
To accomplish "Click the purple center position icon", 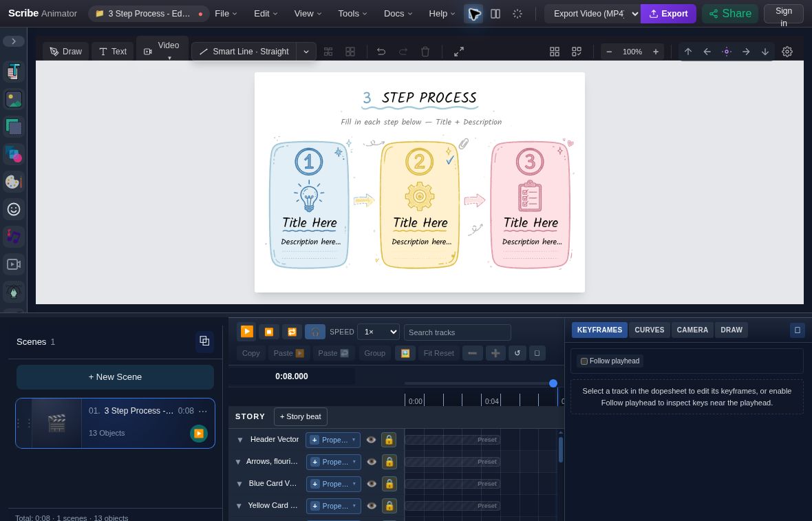I will point(727,51).
